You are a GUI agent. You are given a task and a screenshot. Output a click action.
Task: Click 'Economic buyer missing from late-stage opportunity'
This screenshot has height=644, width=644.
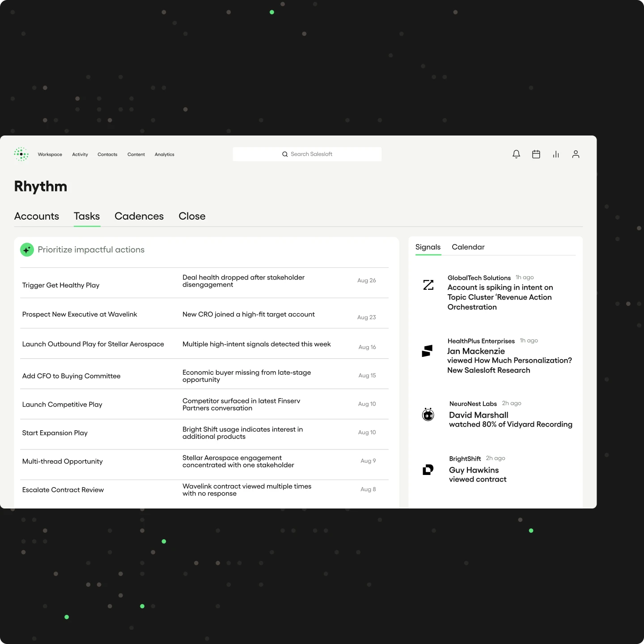point(246,376)
